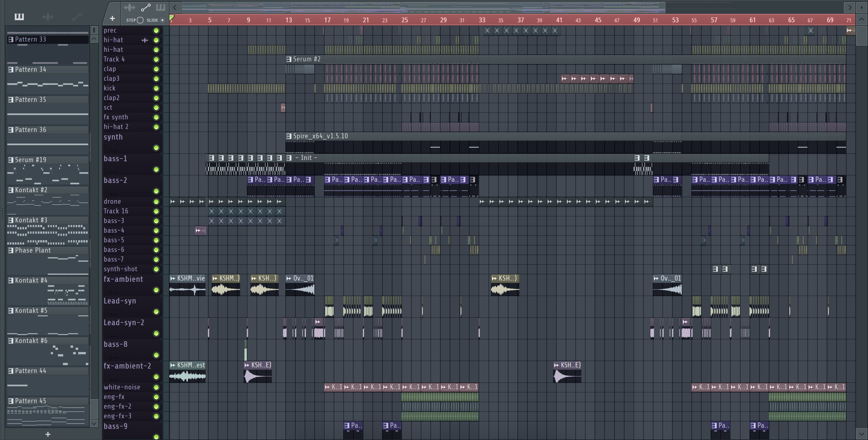Screen dimensions: 868x440
Task: Click first K..1 white-noise clip at bar 17
Action: click(x=334, y=388)
